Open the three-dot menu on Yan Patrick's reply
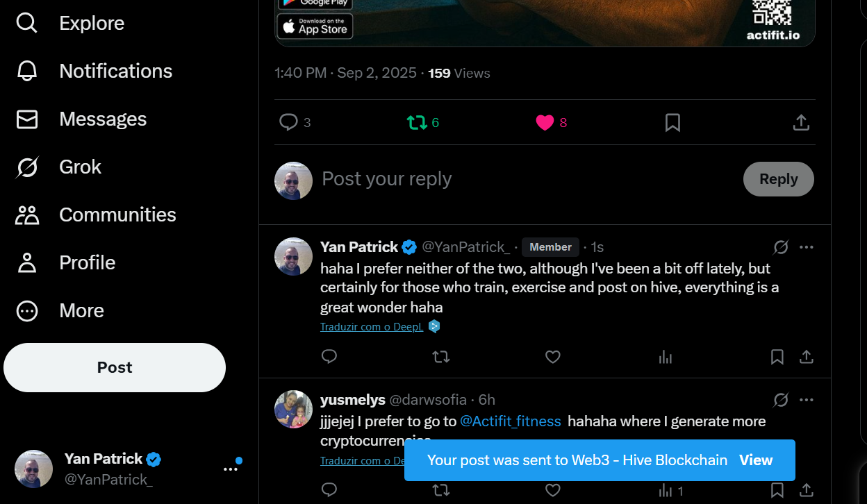867x504 pixels. (806, 247)
